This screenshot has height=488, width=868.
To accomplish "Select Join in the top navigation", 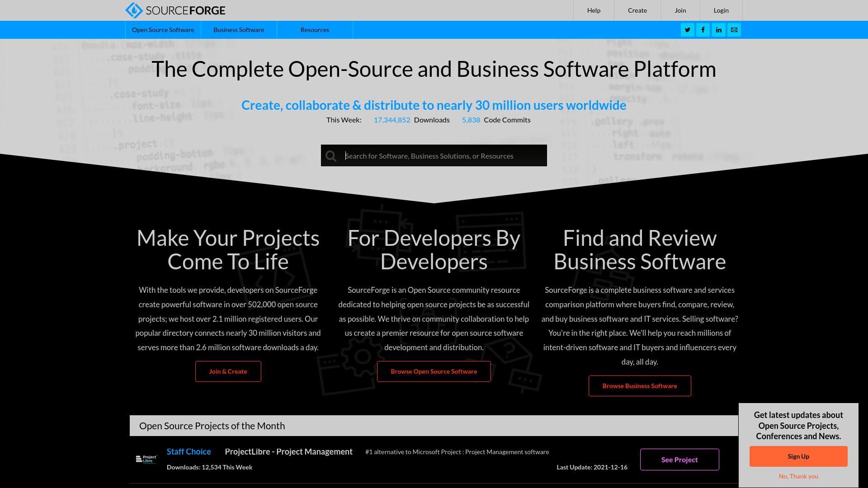I will (680, 10).
